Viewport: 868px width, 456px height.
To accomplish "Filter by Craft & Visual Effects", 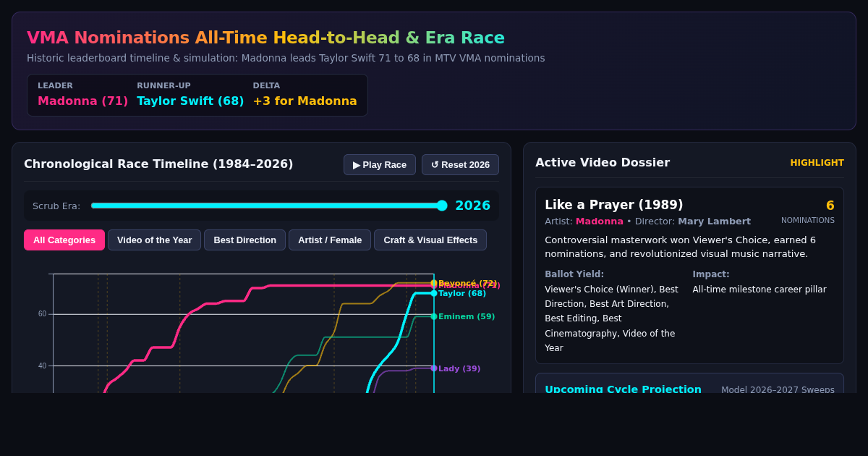I will pyautogui.click(x=430, y=240).
